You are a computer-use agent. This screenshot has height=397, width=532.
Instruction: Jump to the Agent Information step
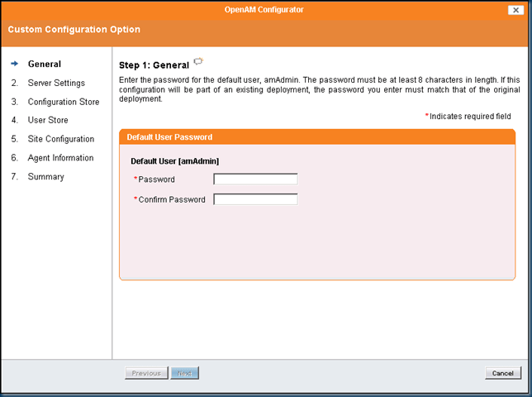click(x=60, y=157)
